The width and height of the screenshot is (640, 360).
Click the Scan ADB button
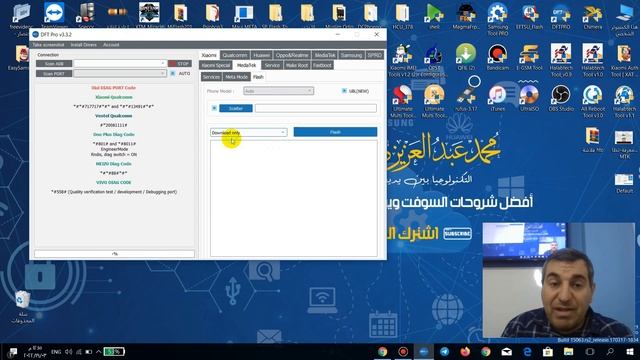coord(54,64)
